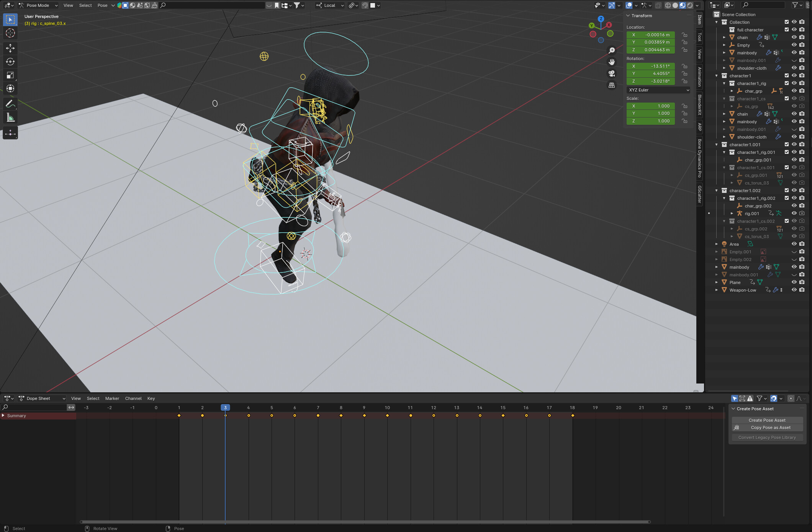Viewport: 812px width, 532px height.
Task: Click the Create Pose Asset button
Action: pyautogui.click(x=767, y=420)
